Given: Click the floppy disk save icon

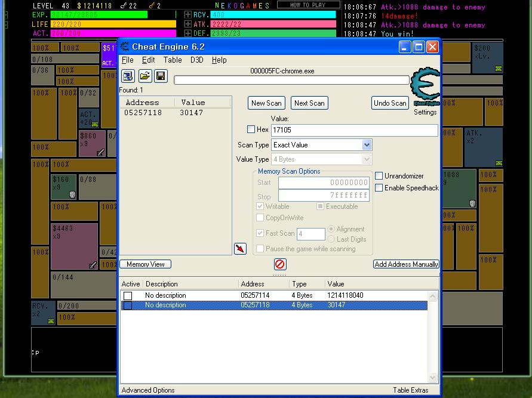Looking at the screenshot, I should (x=161, y=76).
